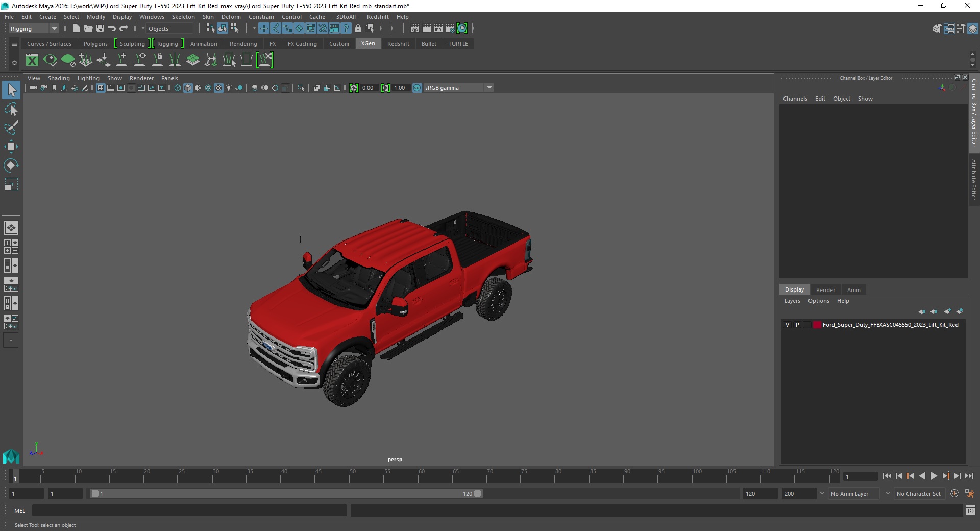
Task: Click the red layer color swatch
Action: (x=817, y=325)
